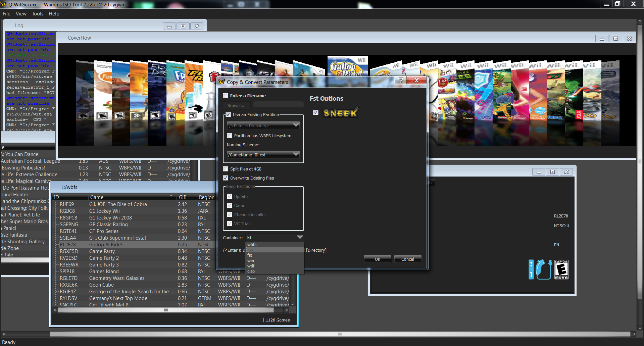The image size is (644, 346).
Task: Click the main window bottom horizontal scrollbar
Action: click(340, 334)
